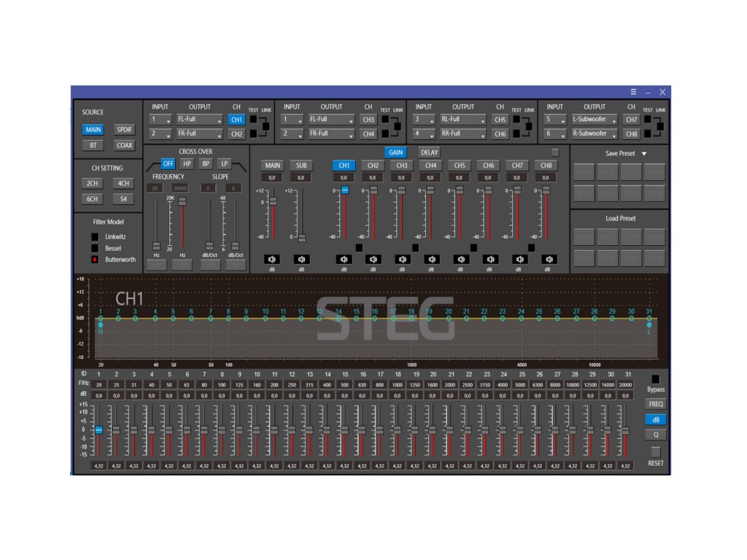The height and width of the screenshot is (560, 747).
Task: Mute CH8 using its speaker icon
Action: [549, 260]
